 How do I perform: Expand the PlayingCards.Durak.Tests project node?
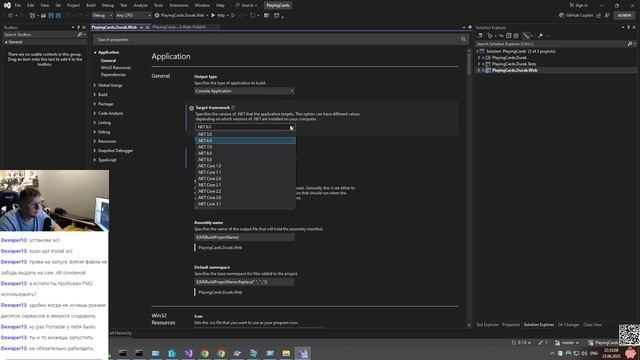tap(479, 64)
